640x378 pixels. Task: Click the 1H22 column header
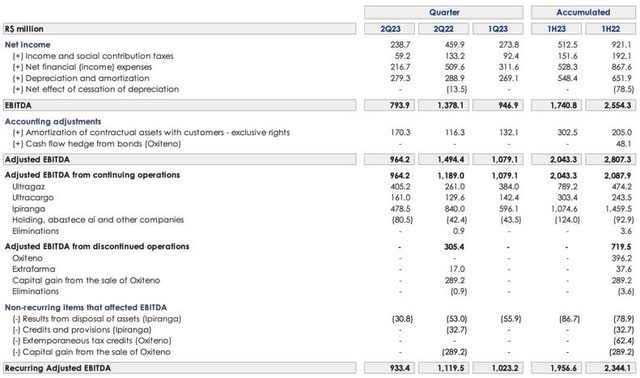(610, 29)
